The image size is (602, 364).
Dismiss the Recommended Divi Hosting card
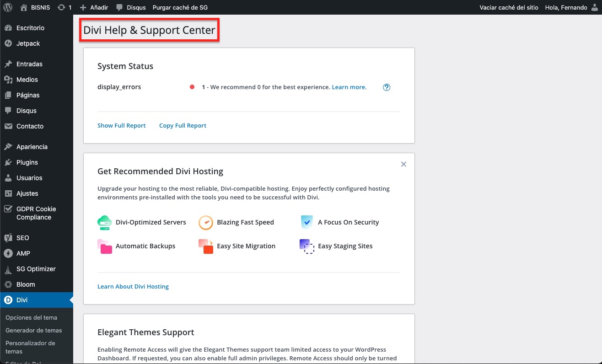(x=403, y=164)
